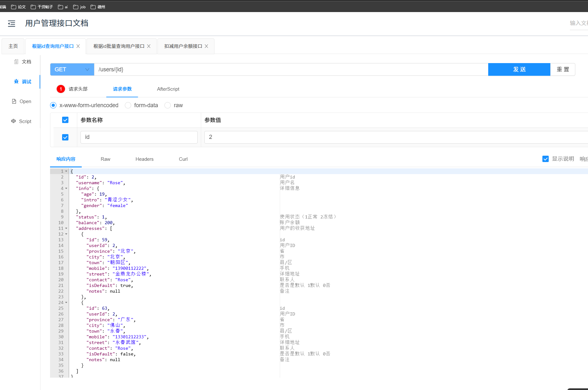Click the "street": "永春武馆" line
Image resolution: width=588 pixels, height=390 pixels.
click(x=113, y=342)
